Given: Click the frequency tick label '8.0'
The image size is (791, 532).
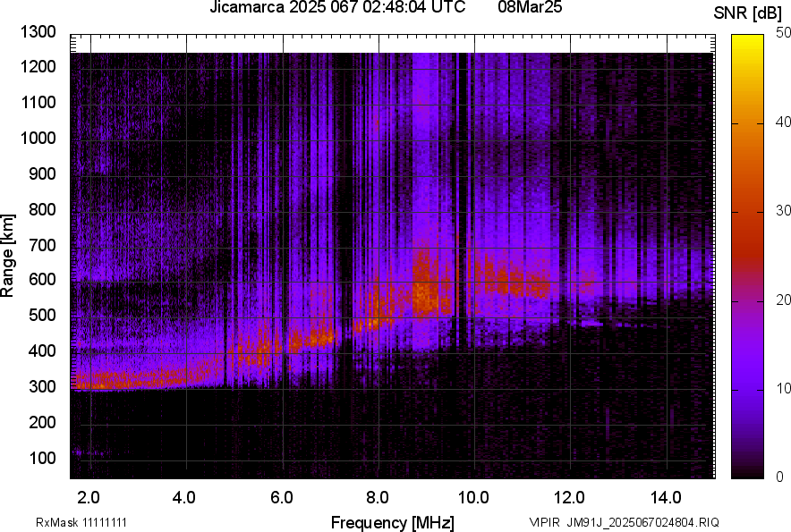Looking at the screenshot, I should tap(378, 498).
